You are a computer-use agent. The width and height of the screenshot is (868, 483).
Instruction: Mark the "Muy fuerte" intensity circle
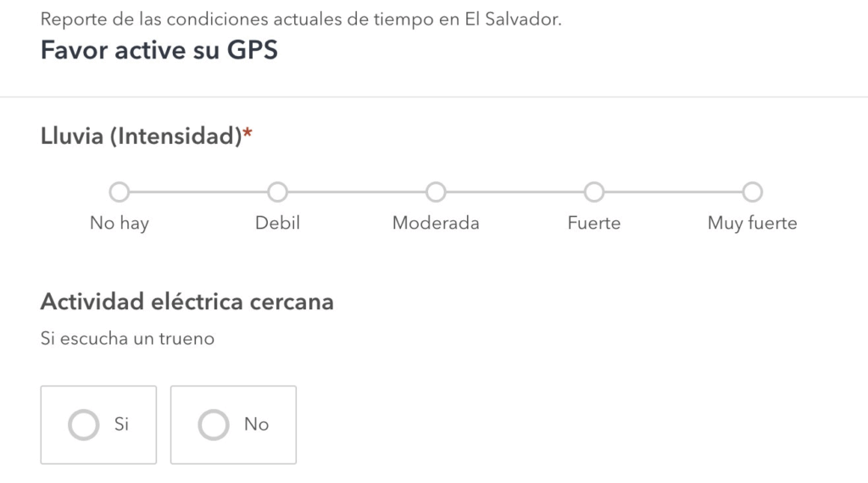click(753, 192)
